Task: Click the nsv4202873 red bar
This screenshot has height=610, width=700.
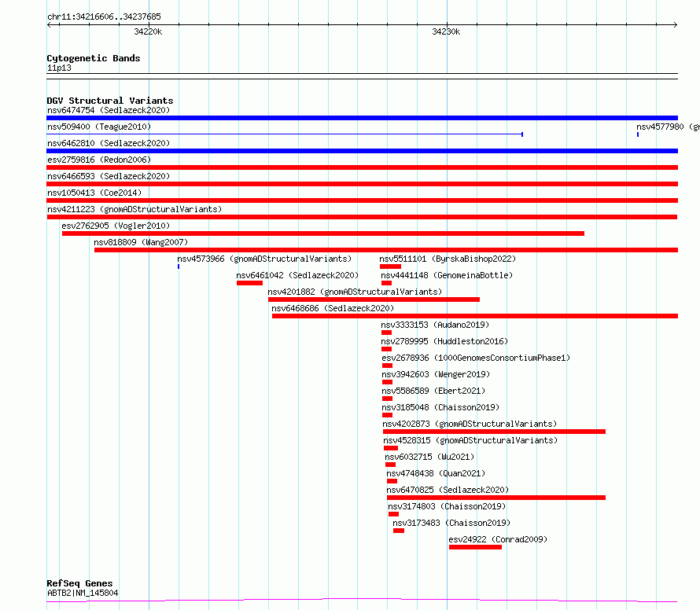Action: (494, 432)
